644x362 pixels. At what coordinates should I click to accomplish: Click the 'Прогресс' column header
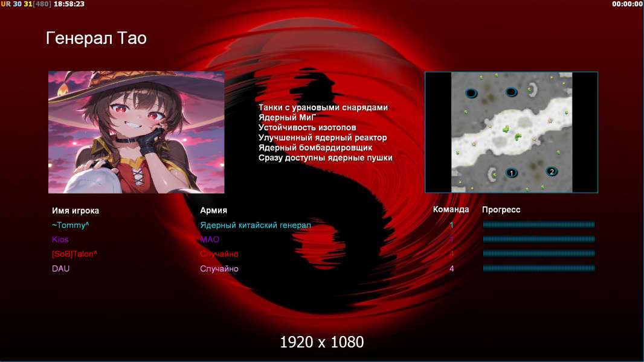coord(501,209)
